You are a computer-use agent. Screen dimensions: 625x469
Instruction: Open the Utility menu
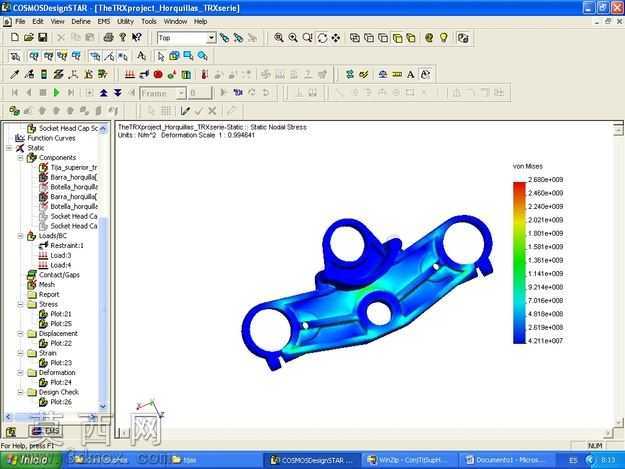tap(125, 22)
